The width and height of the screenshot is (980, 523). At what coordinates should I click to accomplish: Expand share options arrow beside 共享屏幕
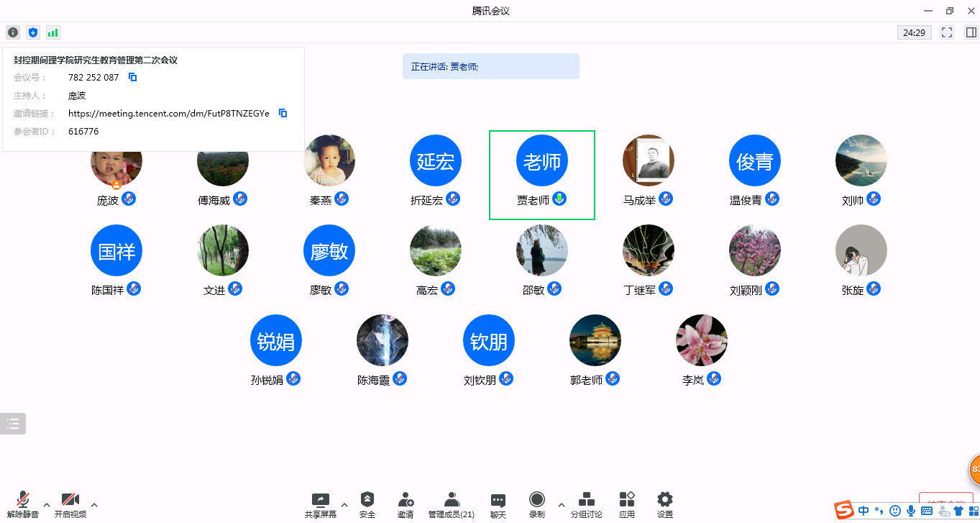click(344, 504)
